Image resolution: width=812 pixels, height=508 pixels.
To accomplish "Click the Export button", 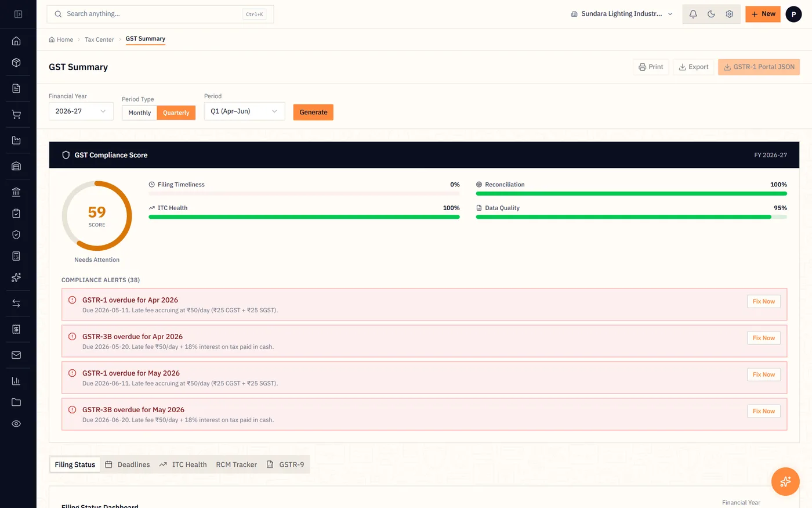I will 694,67.
